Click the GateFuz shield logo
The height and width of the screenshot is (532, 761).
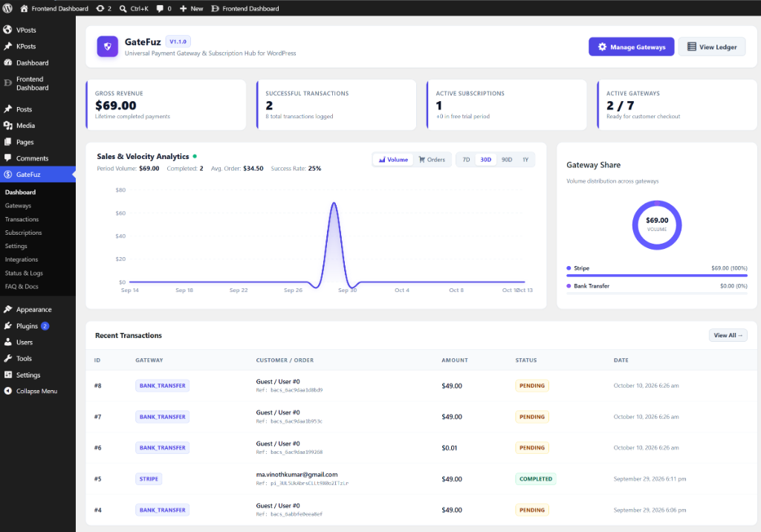coord(107,47)
